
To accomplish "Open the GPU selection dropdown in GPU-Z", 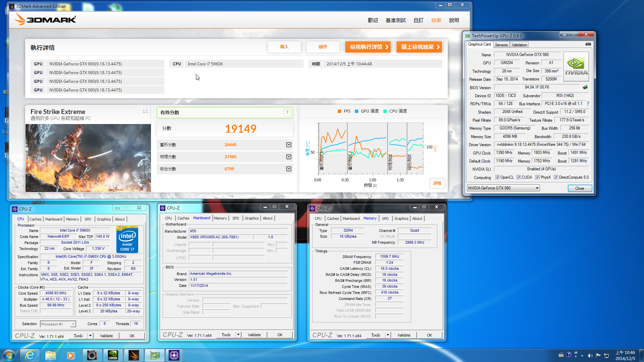I will (x=537, y=188).
